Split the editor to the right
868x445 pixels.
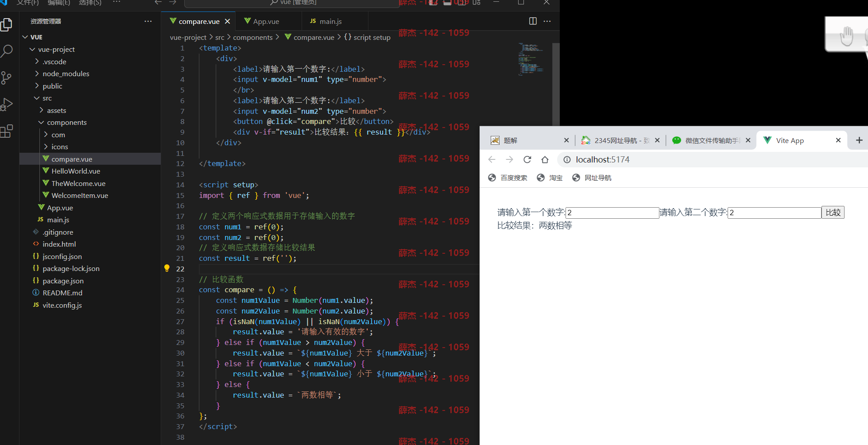[x=533, y=21]
